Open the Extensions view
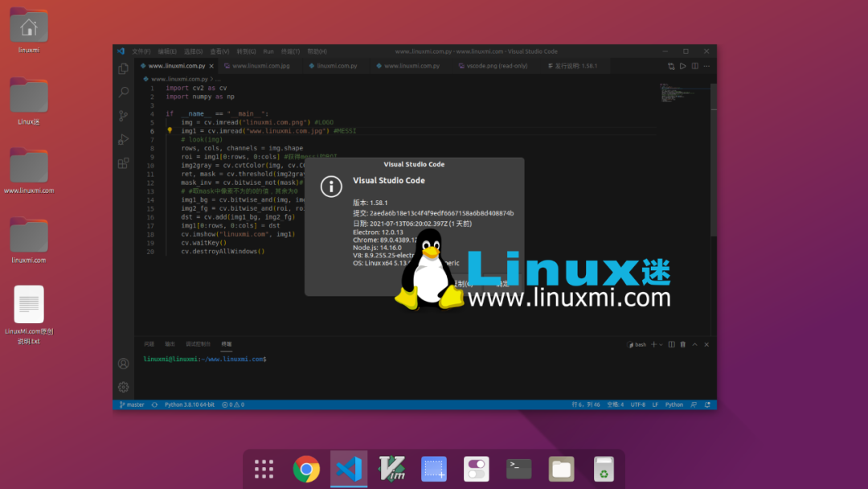This screenshot has height=489, width=868. pos(124,163)
